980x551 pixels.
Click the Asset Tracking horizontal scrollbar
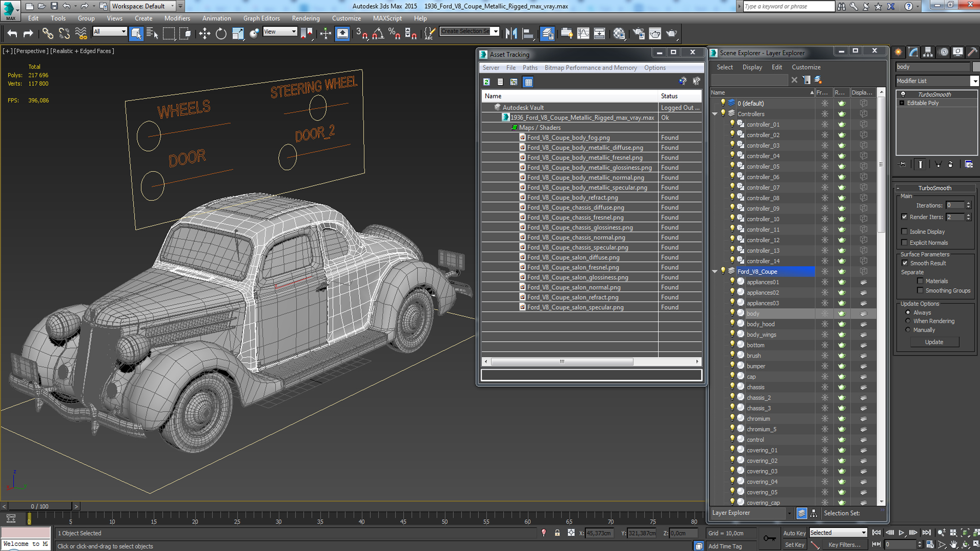pos(562,362)
